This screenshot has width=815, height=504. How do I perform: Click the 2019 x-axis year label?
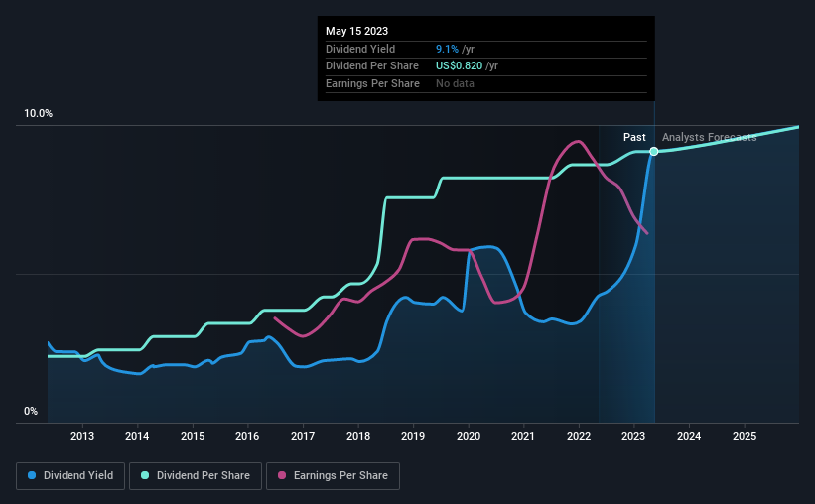coord(413,436)
